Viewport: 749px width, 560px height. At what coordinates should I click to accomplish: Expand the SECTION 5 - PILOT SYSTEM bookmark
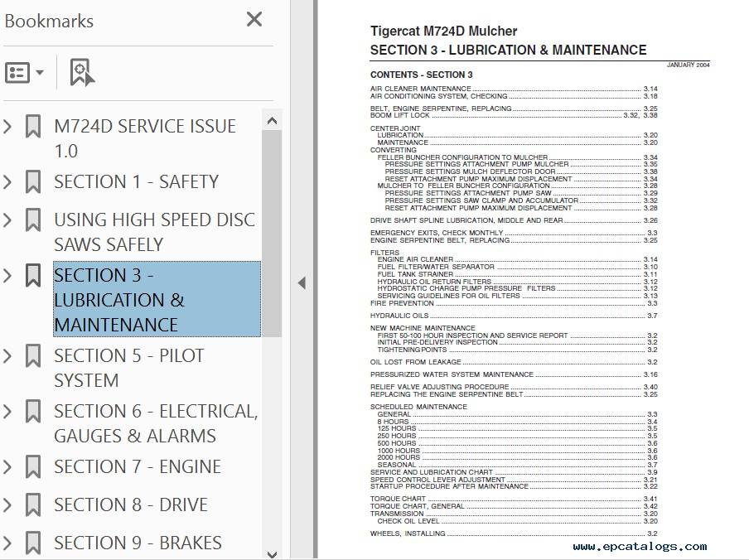7,356
